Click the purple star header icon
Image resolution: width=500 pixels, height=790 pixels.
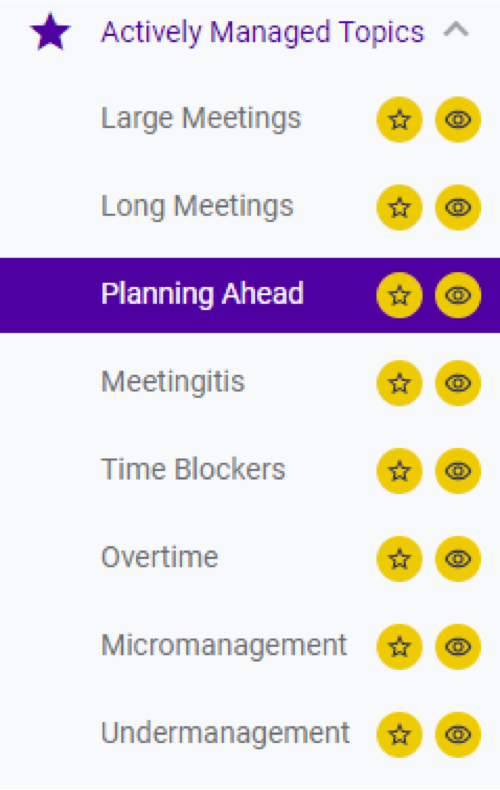click(x=50, y=32)
